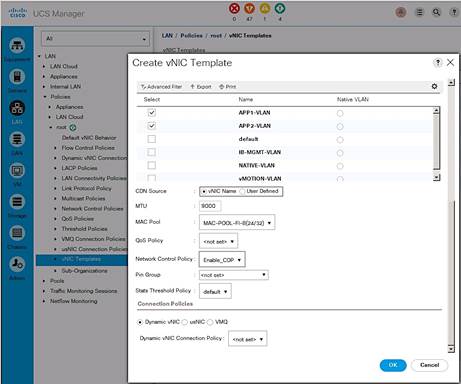Open the header list menu icon

(419, 12)
